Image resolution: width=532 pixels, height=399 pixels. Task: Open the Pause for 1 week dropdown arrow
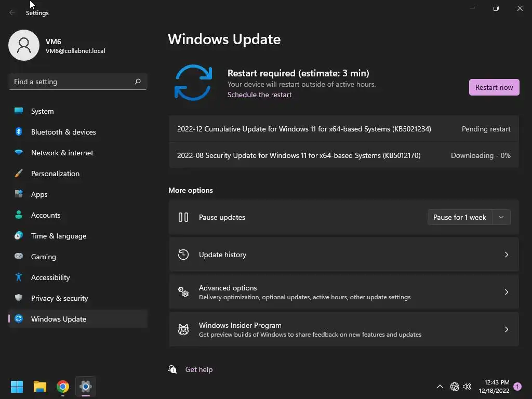tap(501, 217)
